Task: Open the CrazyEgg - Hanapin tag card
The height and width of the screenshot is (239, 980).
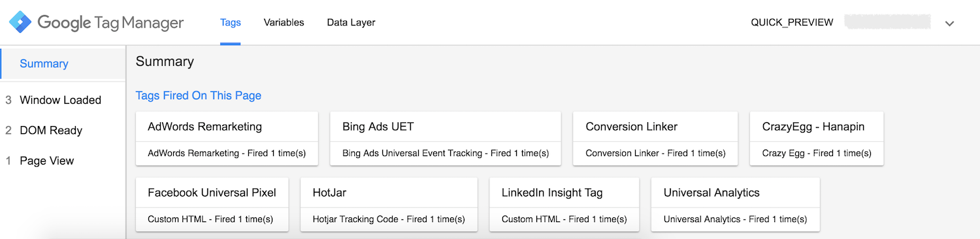Action: point(817,138)
